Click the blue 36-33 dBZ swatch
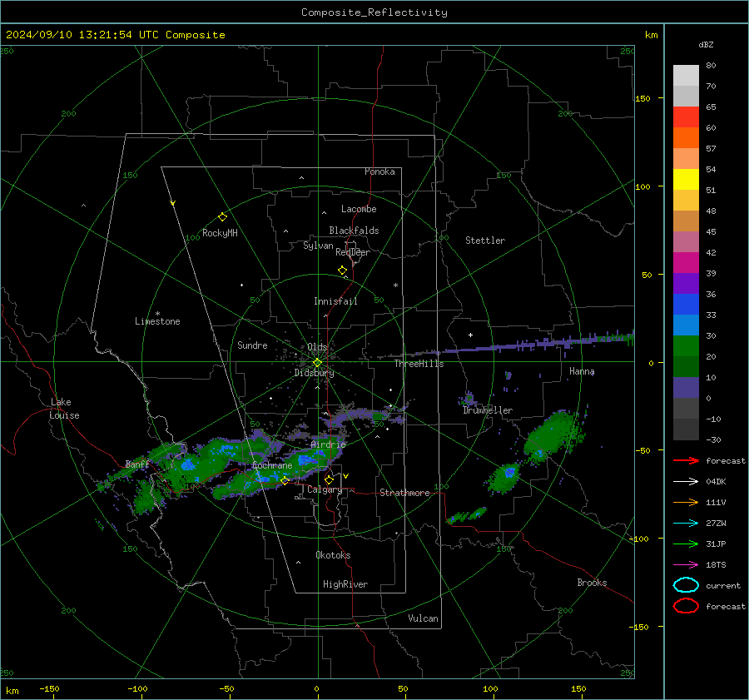 [x=686, y=305]
